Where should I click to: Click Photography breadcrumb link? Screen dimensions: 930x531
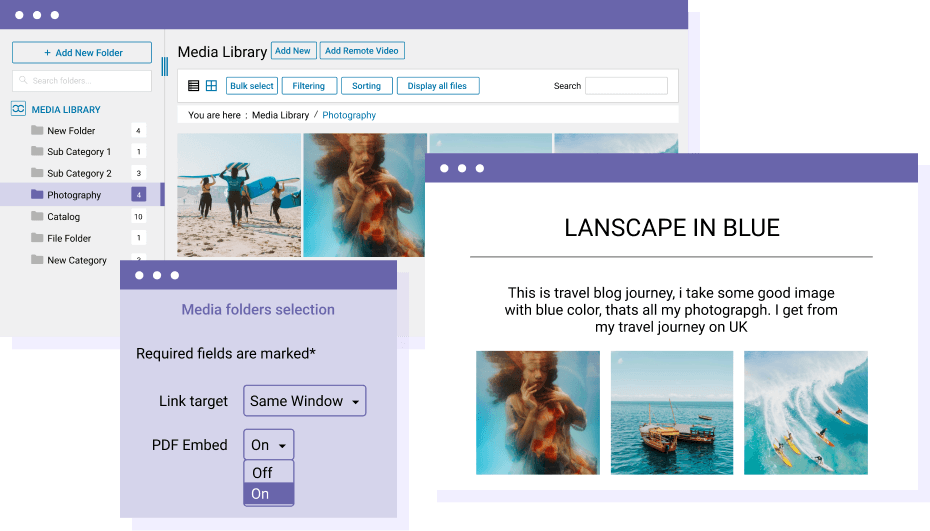349,115
